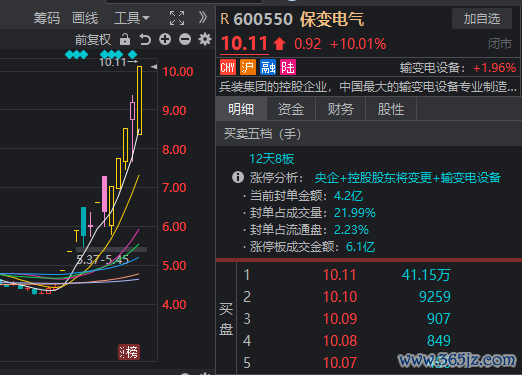Image resolution: width=522 pixels, height=375 pixels.
Task: Click the 融 margin trading badge
Action: pyautogui.click(x=268, y=67)
